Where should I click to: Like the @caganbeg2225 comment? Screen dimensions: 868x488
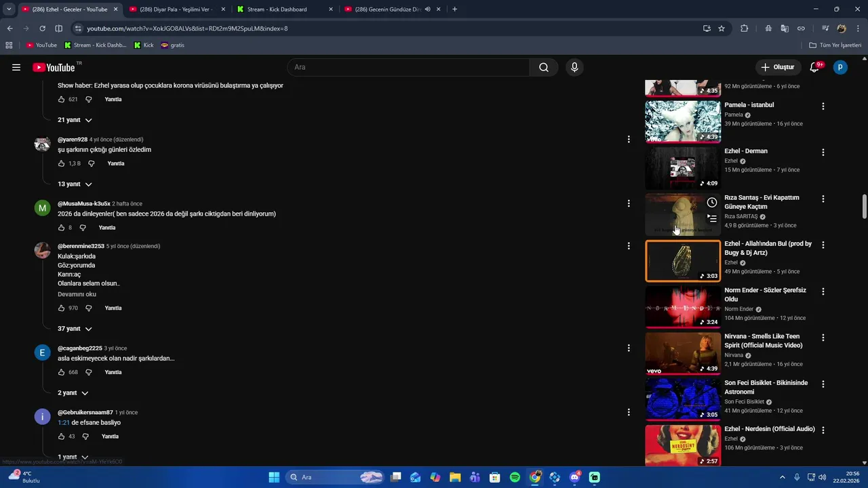point(62,372)
